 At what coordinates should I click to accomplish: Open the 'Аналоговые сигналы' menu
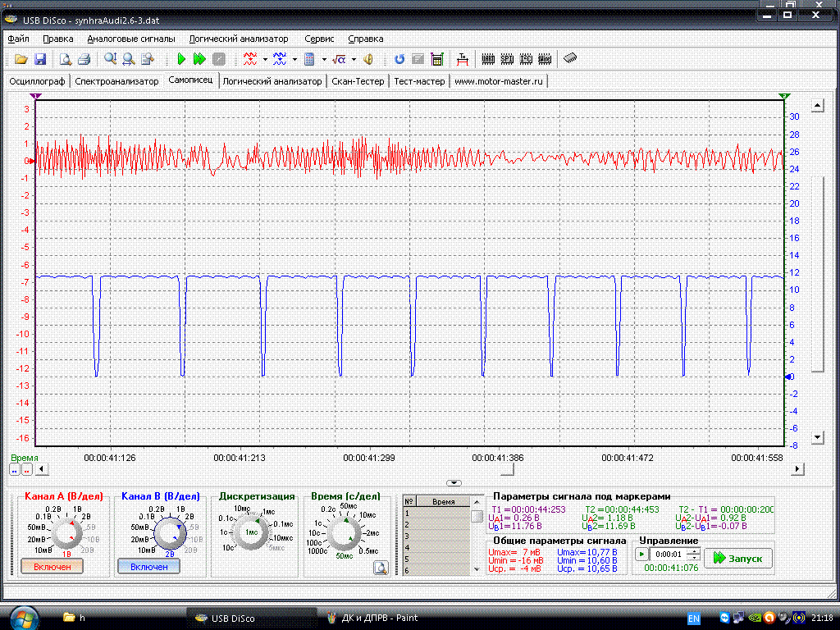131,39
